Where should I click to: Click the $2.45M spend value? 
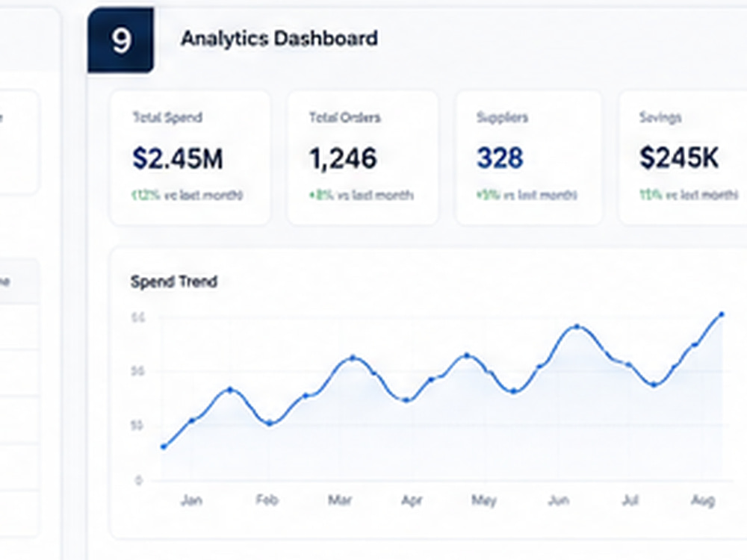click(178, 158)
